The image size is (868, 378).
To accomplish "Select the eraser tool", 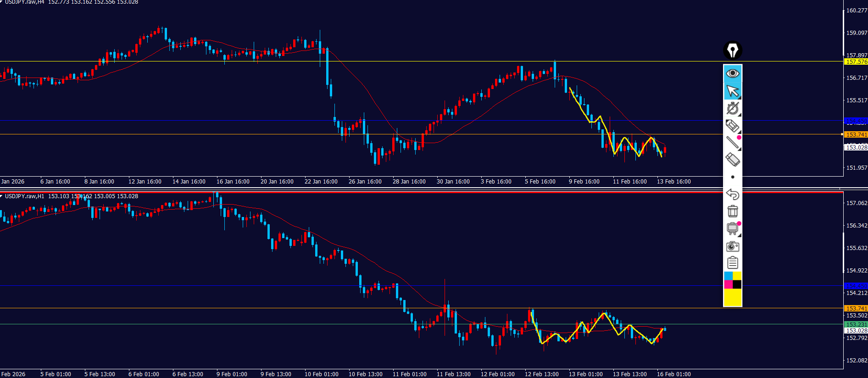I will (x=733, y=160).
